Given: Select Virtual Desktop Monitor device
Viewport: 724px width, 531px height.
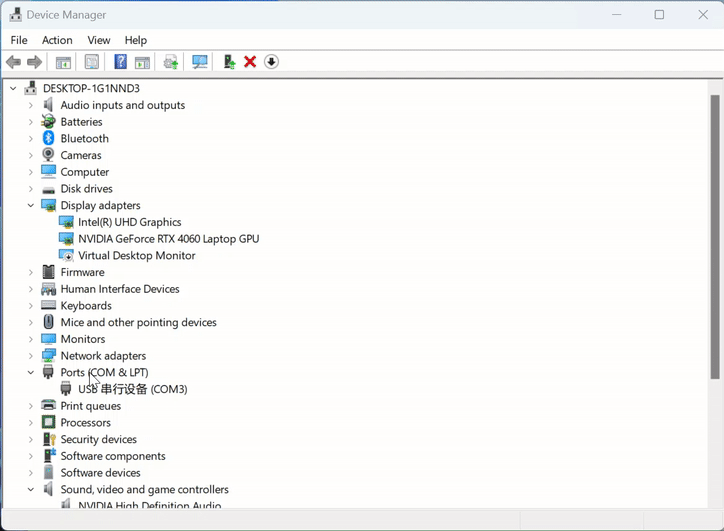Looking at the screenshot, I should pos(137,255).
